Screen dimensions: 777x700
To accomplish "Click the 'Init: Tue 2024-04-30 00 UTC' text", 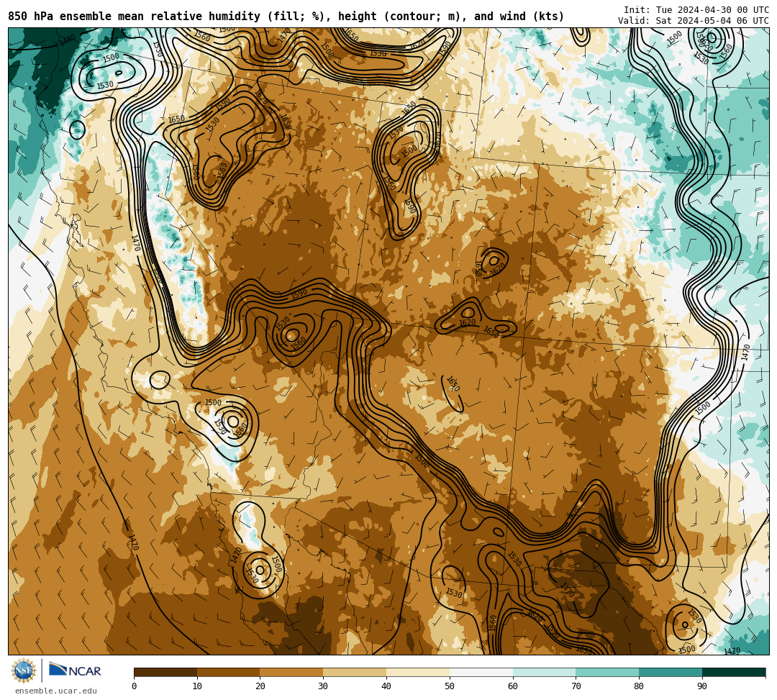I will pos(696,10).
